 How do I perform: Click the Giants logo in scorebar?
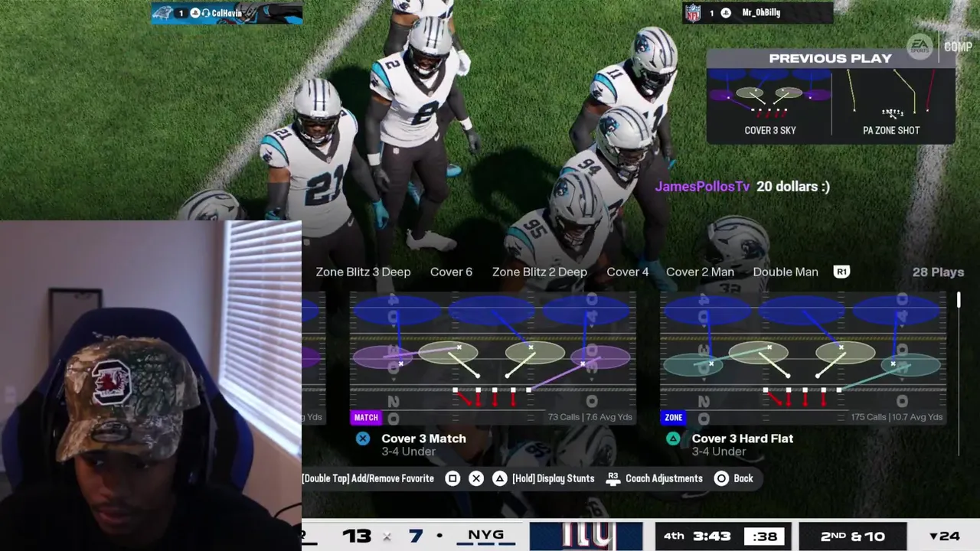[586, 536]
